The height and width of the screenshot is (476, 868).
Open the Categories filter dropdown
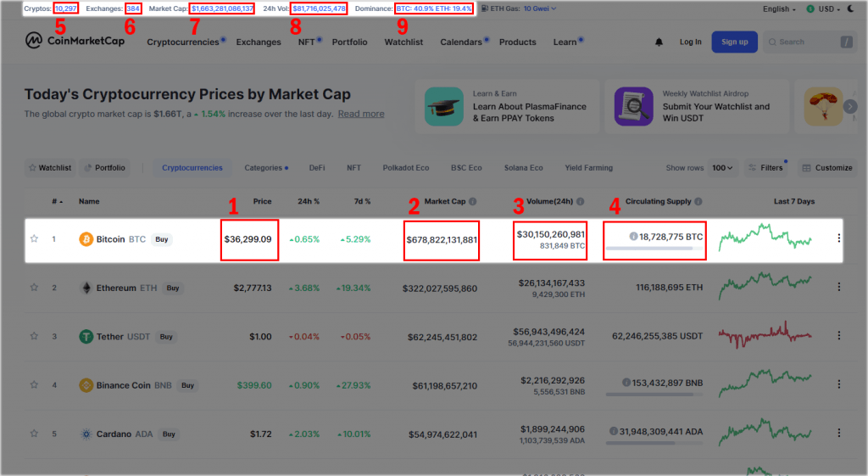click(266, 168)
